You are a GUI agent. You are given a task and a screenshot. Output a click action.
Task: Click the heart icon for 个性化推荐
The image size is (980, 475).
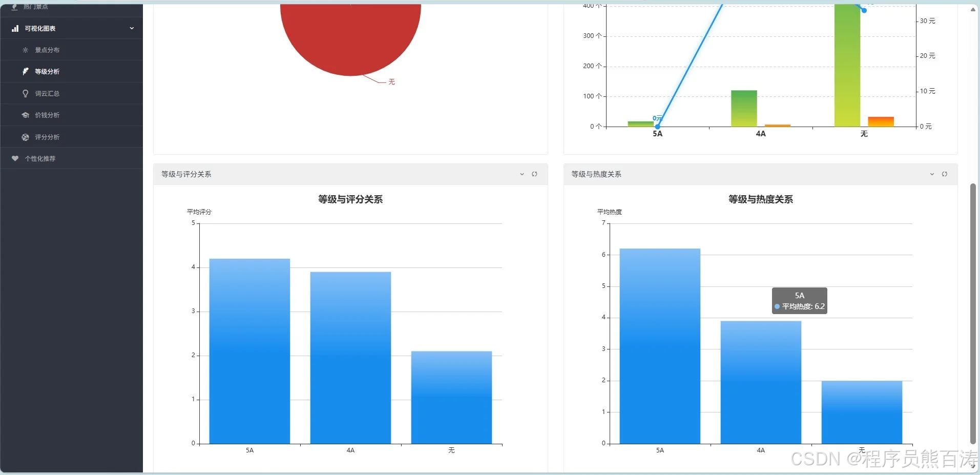tap(15, 158)
